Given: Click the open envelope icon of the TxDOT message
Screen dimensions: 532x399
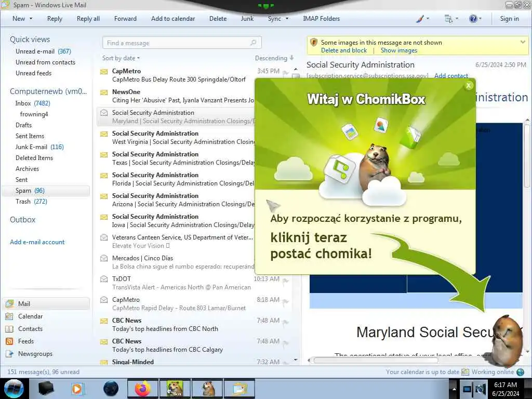Looking at the screenshot, I should coord(104,279).
